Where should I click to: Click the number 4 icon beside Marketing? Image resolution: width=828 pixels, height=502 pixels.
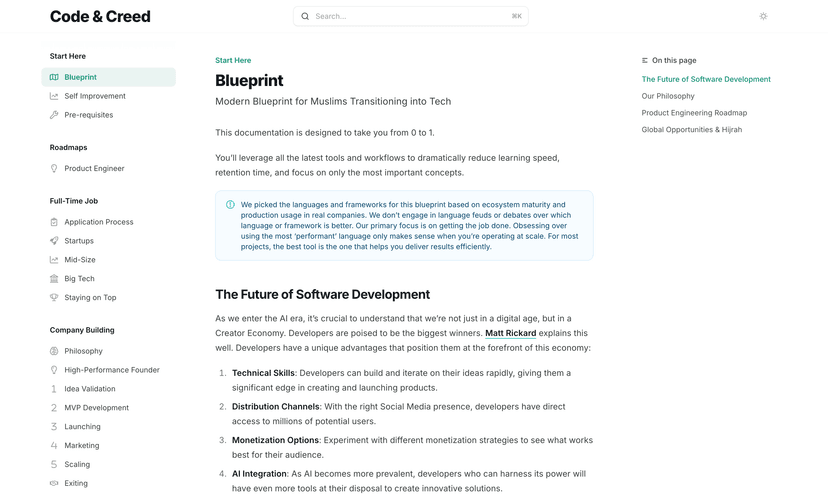pos(54,446)
